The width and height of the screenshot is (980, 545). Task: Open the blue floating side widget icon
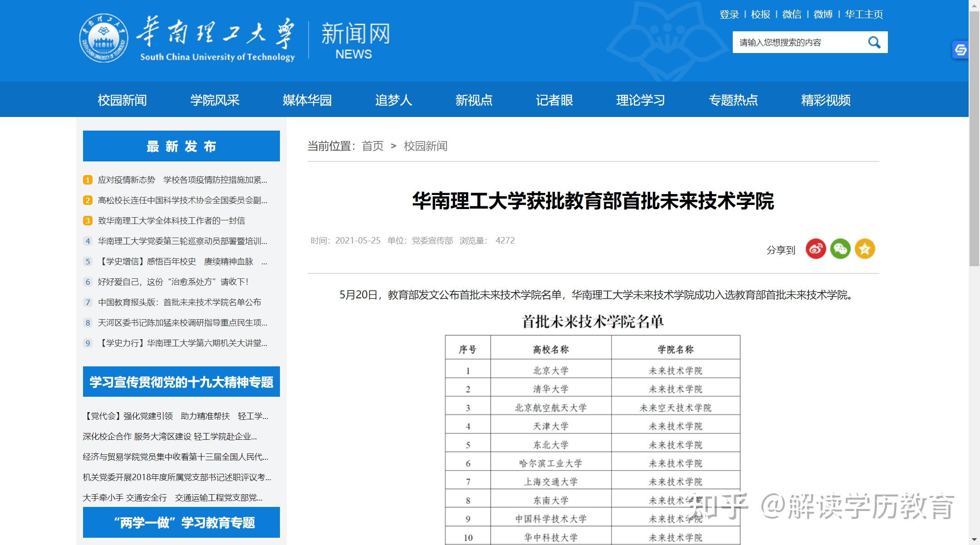(x=960, y=50)
